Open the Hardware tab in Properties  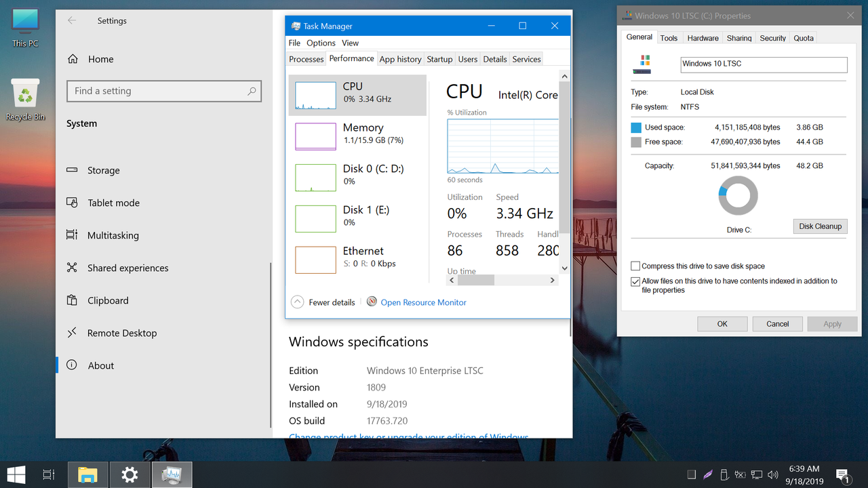[703, 38]
